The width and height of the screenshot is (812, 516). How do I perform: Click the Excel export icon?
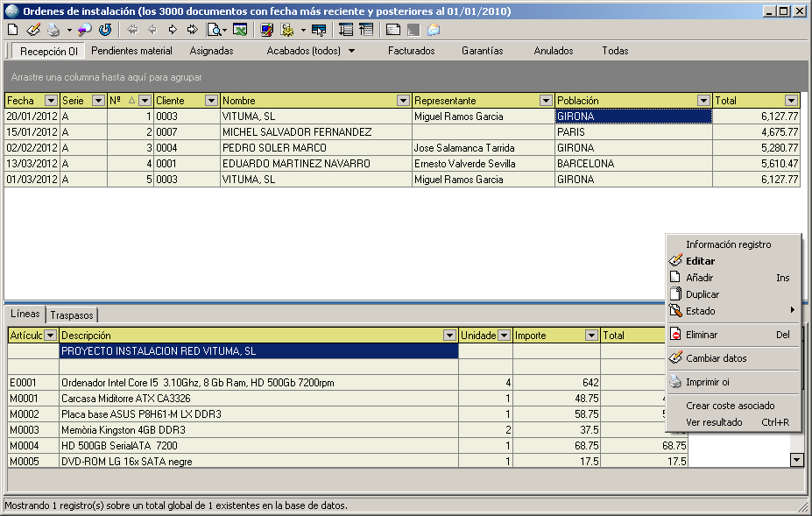(240, 30)
